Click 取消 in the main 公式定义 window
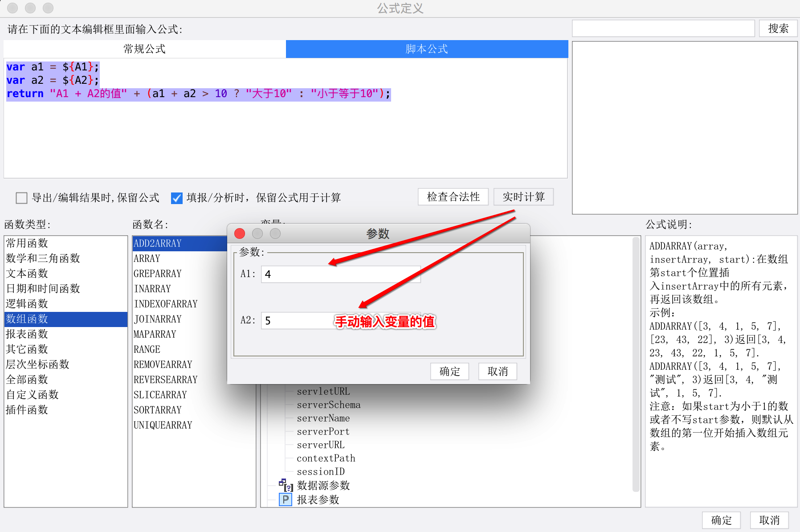This screenshot has height=532, width=800. pos(769,520)
